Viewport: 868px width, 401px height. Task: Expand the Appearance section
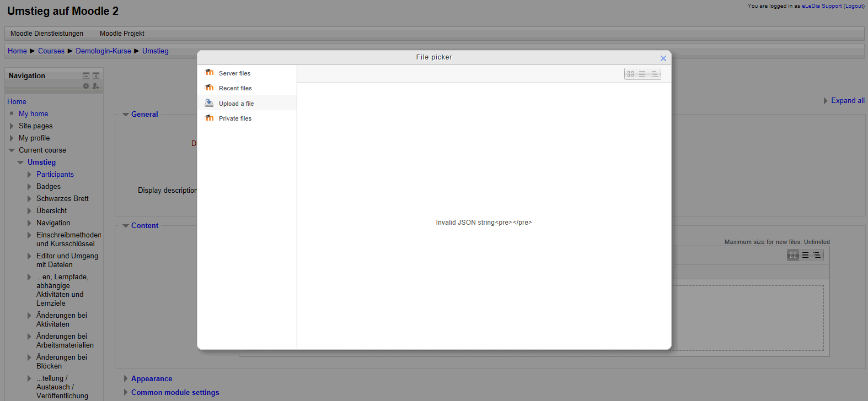coord(152,378)
